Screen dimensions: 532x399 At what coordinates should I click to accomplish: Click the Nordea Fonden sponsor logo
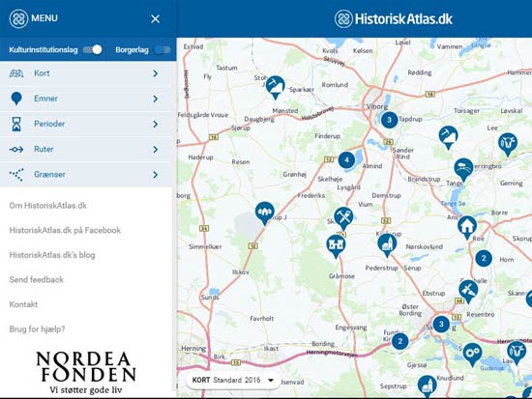[x=86, y=373]
